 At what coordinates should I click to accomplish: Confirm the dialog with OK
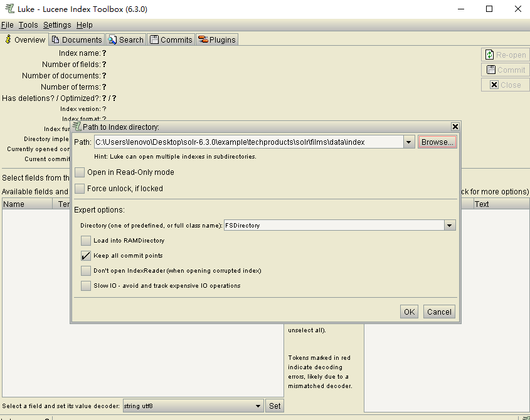pyautogui.click(x=409, y=312)
